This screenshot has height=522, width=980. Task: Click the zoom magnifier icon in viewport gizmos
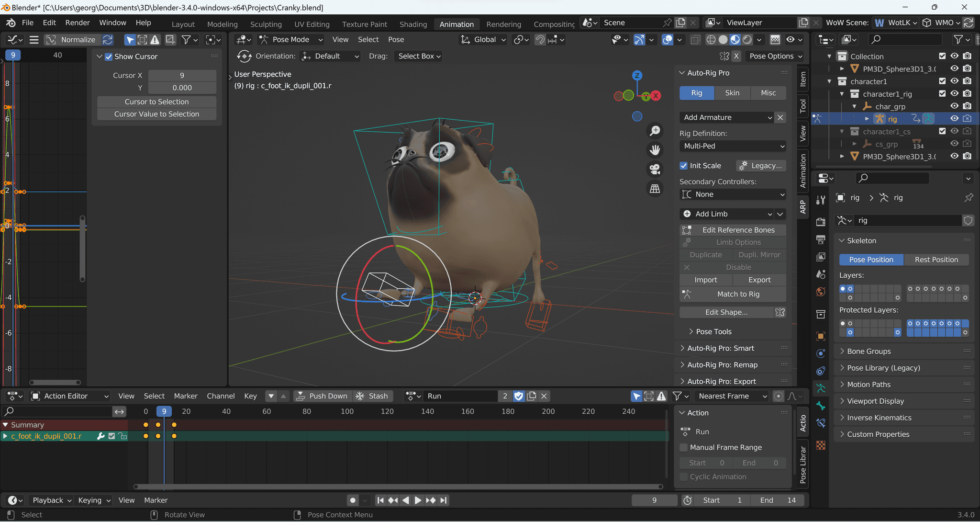pyautogui.click(x=656, y=131)
